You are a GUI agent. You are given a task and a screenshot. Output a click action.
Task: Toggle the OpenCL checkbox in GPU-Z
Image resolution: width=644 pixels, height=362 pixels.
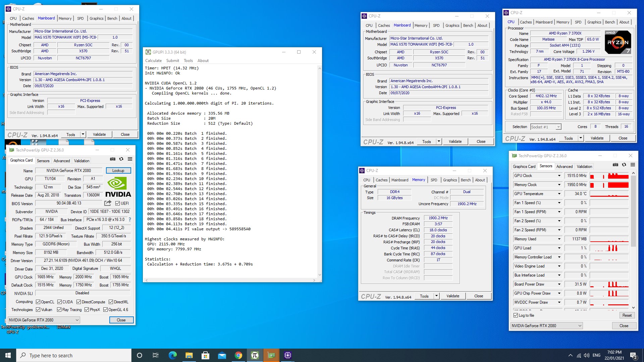38,302
